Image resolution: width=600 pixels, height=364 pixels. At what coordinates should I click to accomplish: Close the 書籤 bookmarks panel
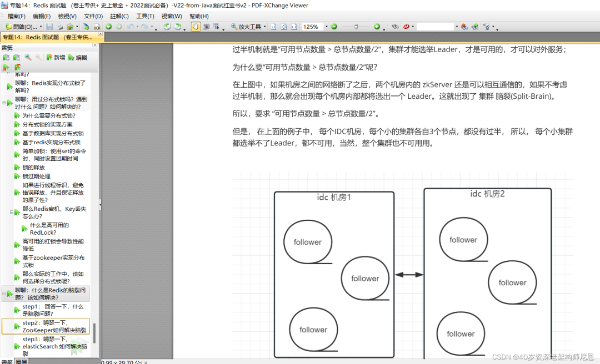point(95,46)
